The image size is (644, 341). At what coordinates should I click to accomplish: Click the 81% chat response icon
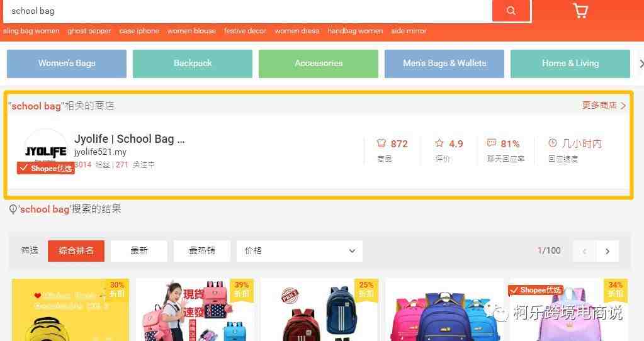click(491, 143)
